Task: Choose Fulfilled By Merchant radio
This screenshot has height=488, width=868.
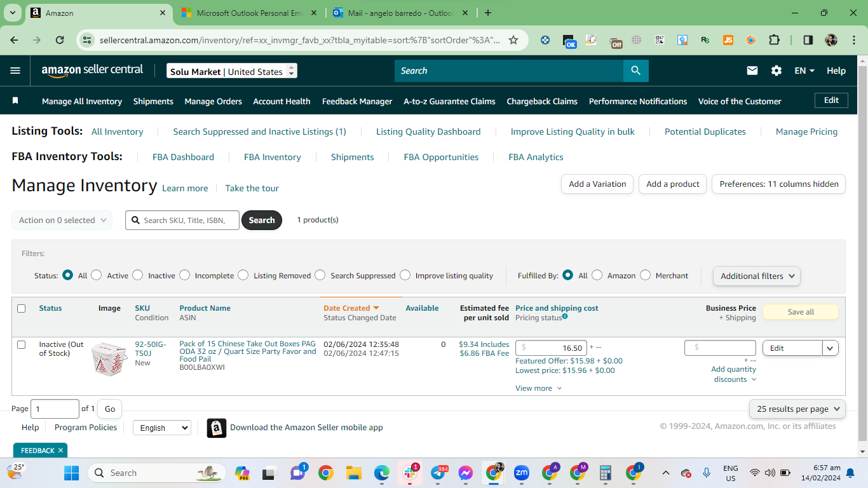Action: (x=646, y=275)
